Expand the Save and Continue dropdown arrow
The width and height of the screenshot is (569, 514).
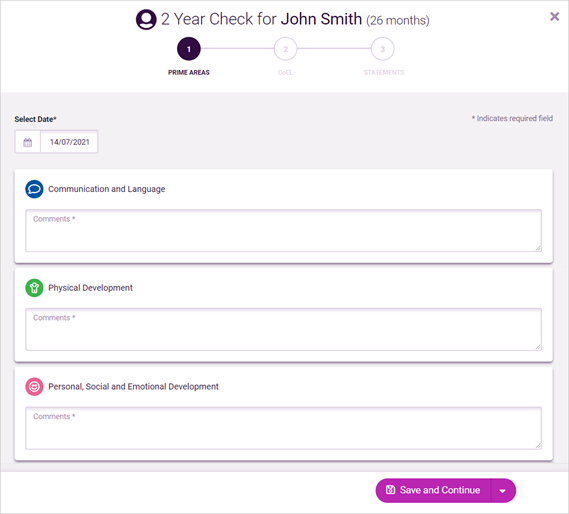tap(503, 491)
